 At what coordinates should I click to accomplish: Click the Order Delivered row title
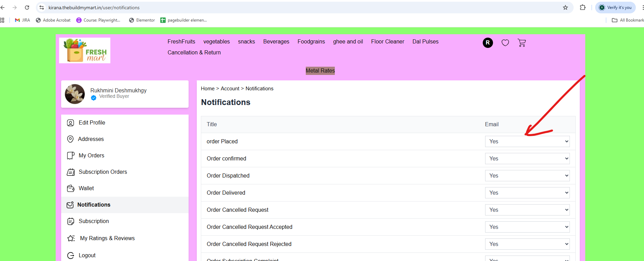tap(226, 193)
